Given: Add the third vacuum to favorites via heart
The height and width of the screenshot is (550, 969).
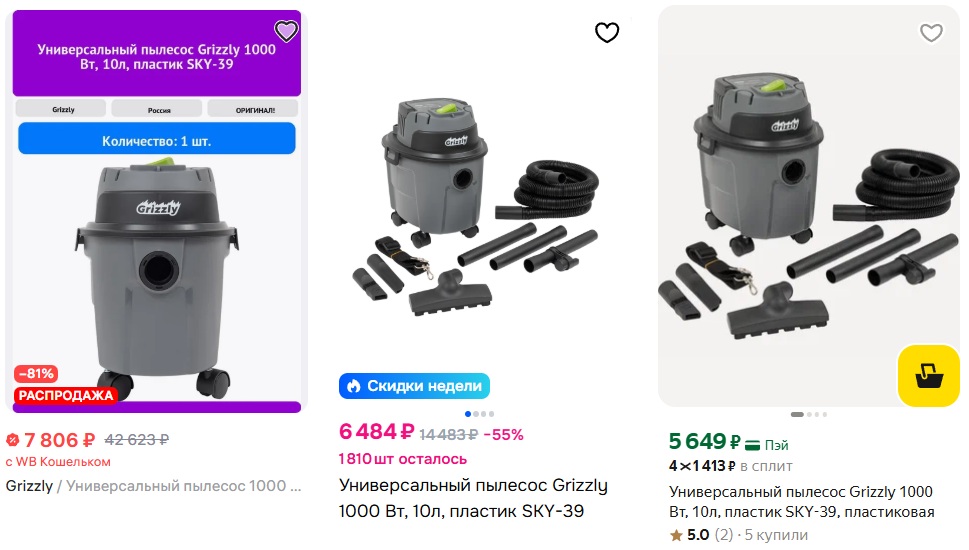Looking at the screenshot, I should [931, 33].
